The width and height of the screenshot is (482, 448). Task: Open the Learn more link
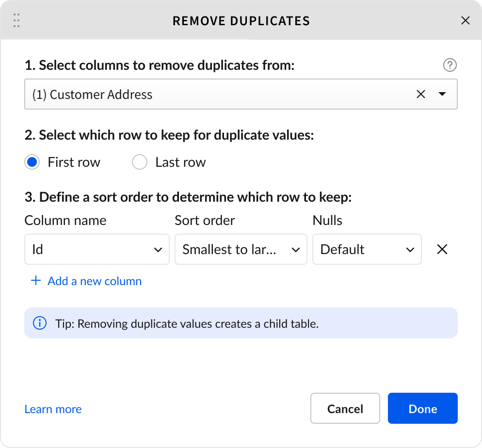[53, 409]
